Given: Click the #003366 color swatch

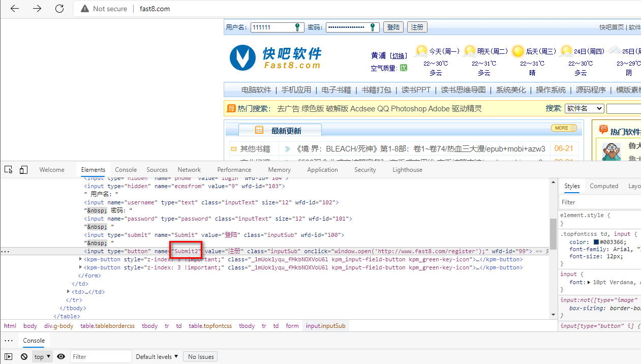Looking at the screenshot, I should pyautogui.click(x=596, y=242).
